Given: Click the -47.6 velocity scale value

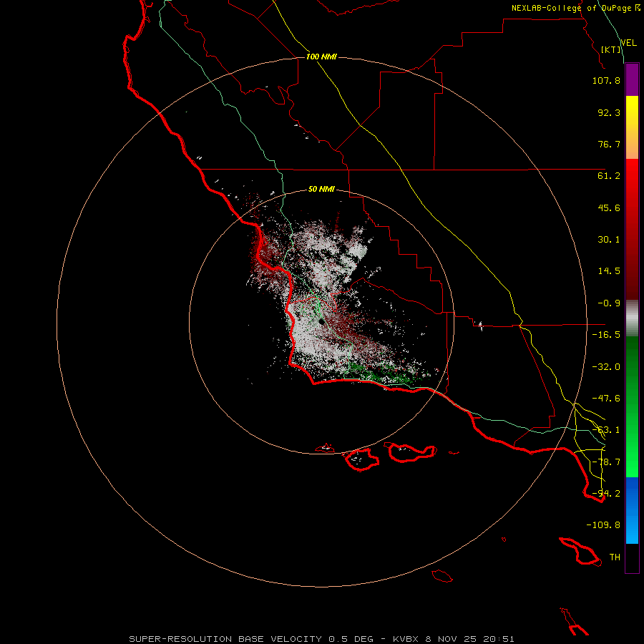Looking at the screenshot, I should coord(606,399).
